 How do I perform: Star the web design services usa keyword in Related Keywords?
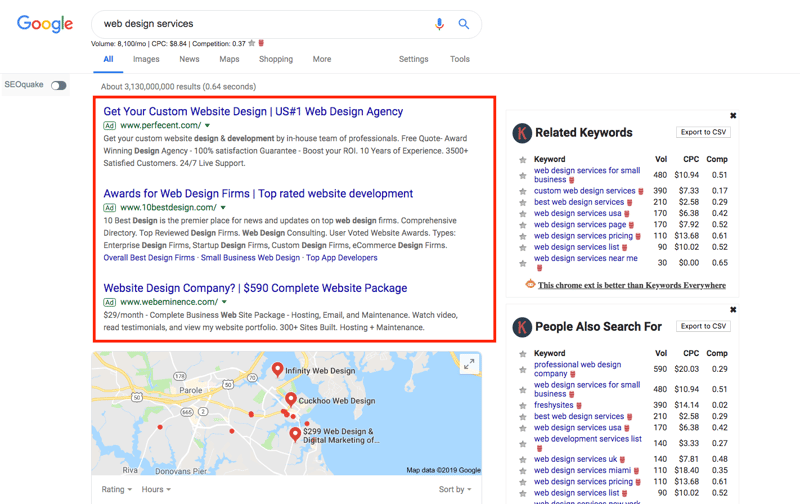522,214
